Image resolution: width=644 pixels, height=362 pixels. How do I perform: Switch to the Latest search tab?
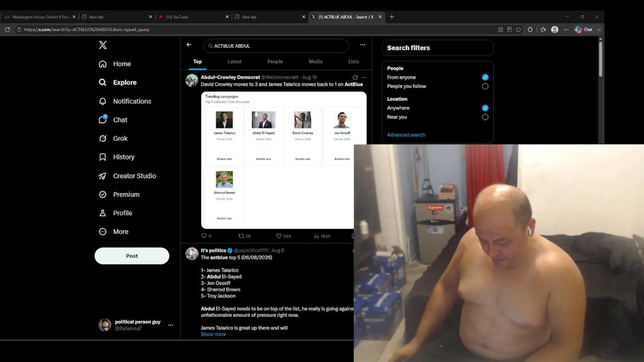pos(234,61)
